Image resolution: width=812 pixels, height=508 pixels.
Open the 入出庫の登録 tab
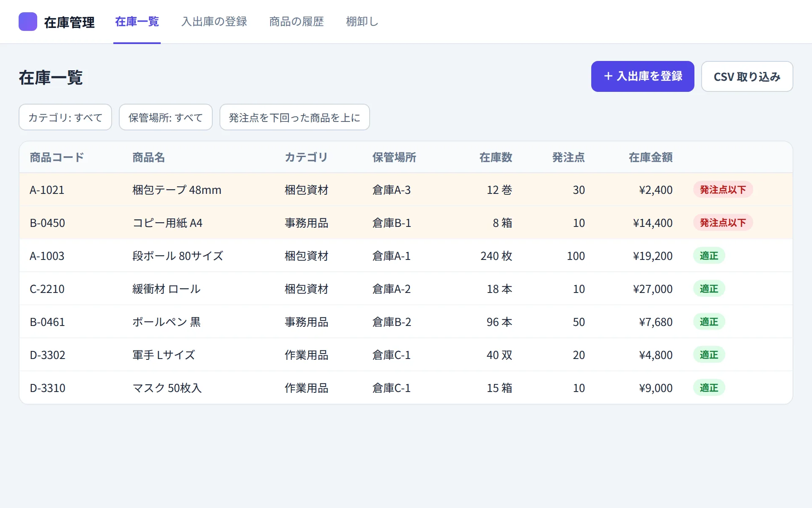click(214, 22)
